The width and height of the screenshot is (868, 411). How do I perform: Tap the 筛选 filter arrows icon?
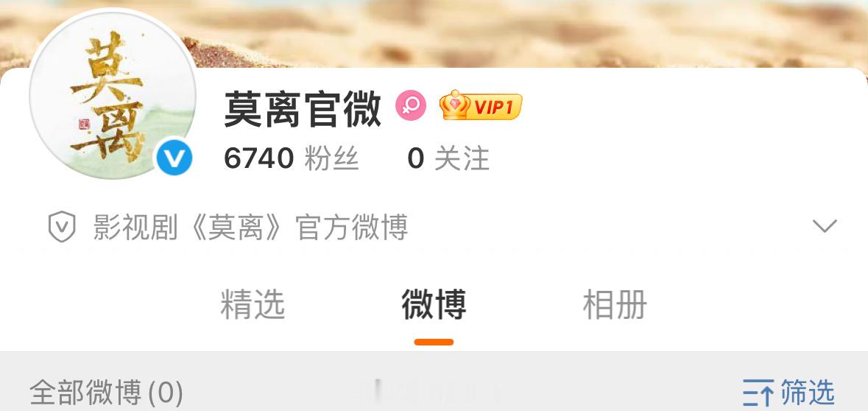click(x=758, y=393)
